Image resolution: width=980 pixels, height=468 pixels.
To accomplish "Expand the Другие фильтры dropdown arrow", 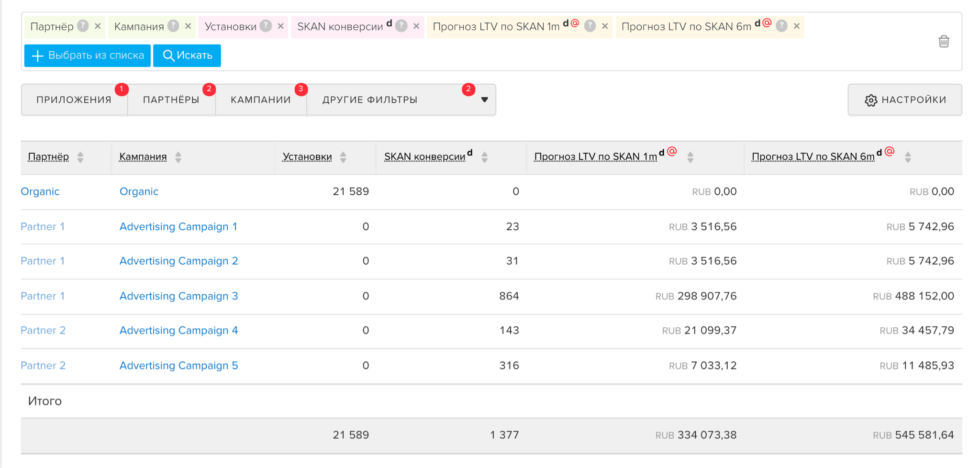I will (x=484, y=100).
